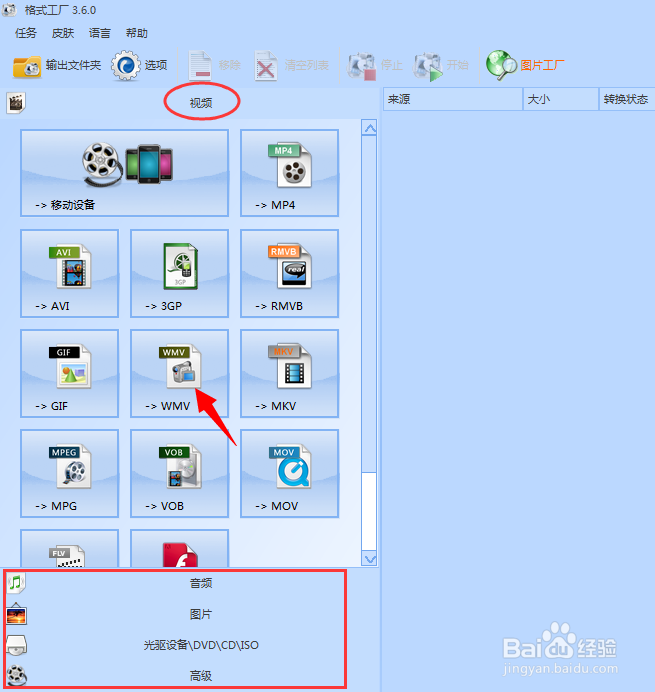
Task: Choose the MPG conversion tile
Action: [70, 474]
